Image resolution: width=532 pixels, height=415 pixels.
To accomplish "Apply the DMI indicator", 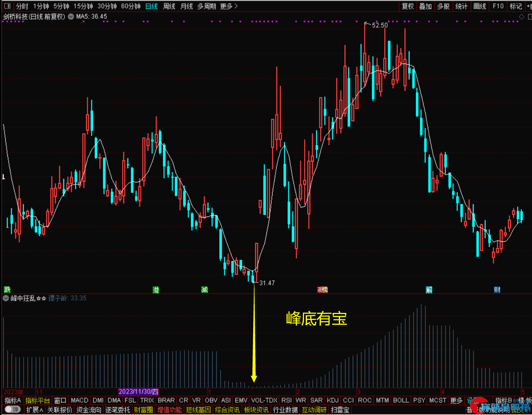I will 98,400.
